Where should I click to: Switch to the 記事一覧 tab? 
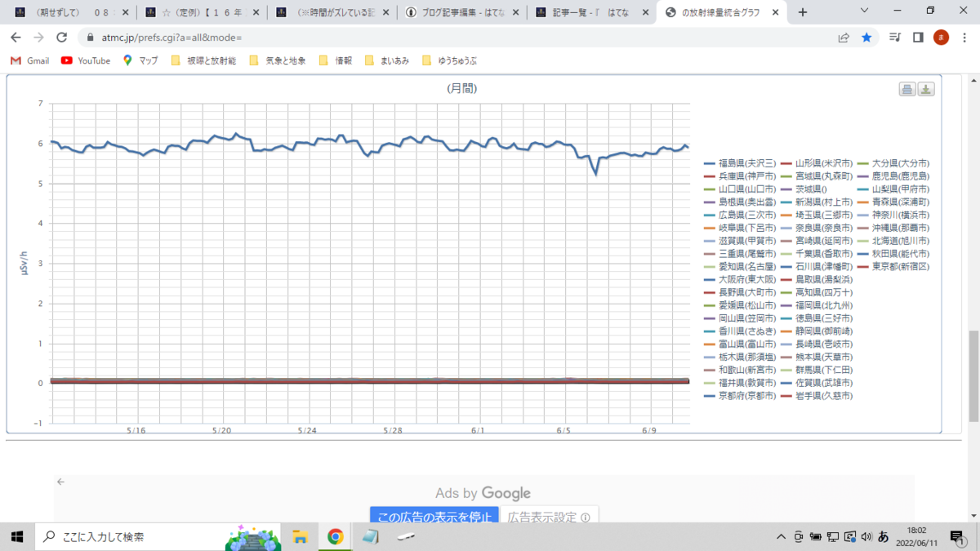pos(591,12)
